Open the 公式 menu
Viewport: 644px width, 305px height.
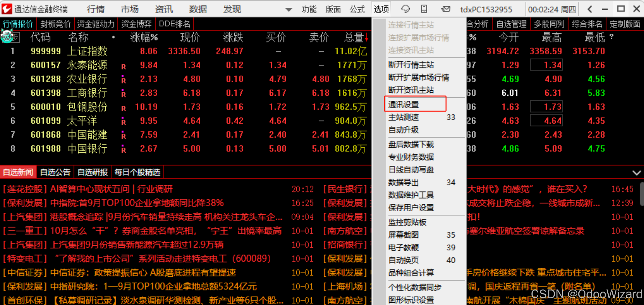357,9
